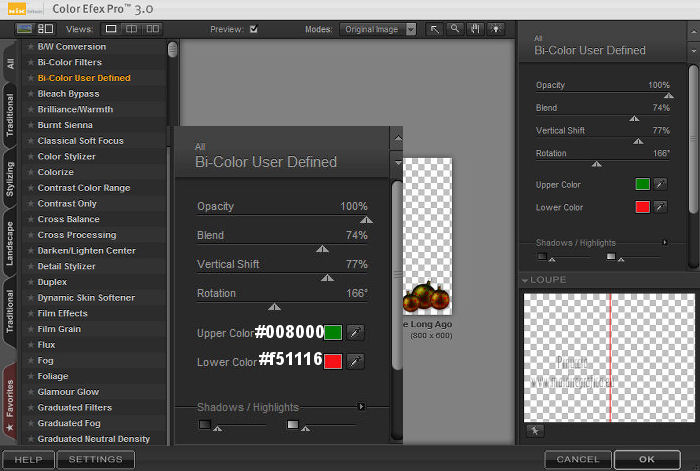This screenshot has height=471, width=700.
Task: Star the B/W Conversion filter
Action: pos(30,46)
